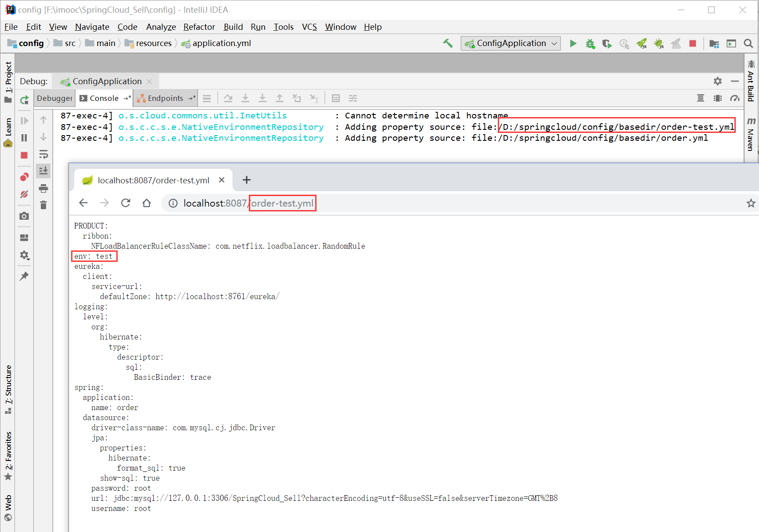Close the order-test.yml browser tab
Screen dimensions: 759x532
(x=222, y=180)
